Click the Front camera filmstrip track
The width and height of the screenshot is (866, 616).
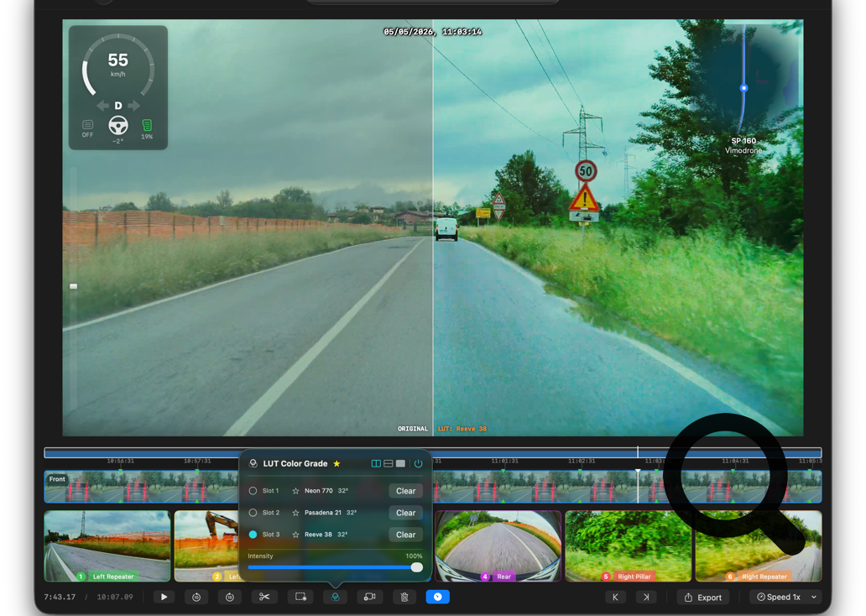[x=433, y=487]
